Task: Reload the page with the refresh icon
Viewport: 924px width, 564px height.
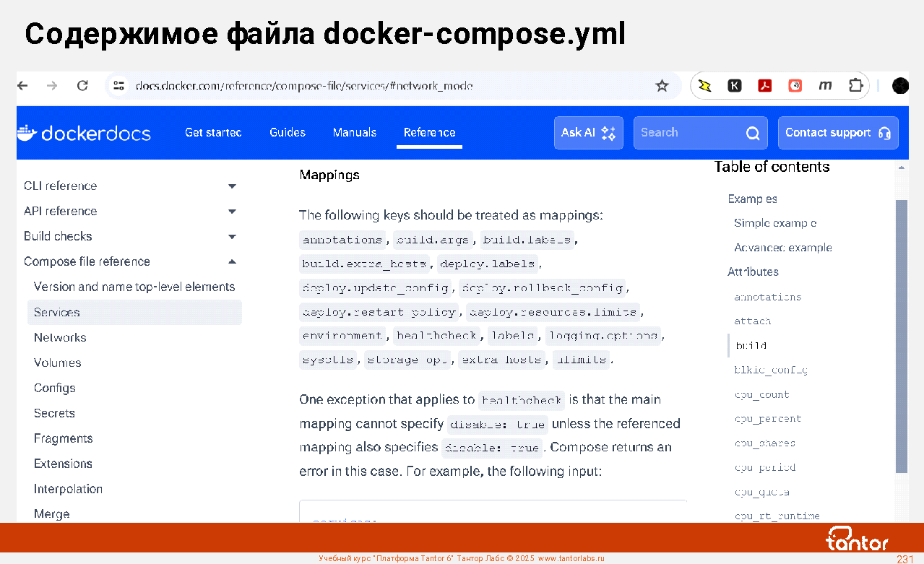Action: point(82,86)
